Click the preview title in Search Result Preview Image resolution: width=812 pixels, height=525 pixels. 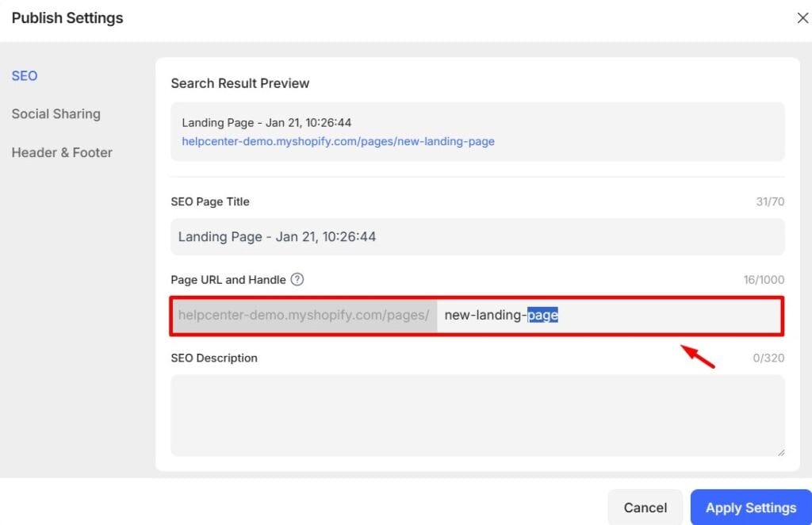[x=266, y=123]
